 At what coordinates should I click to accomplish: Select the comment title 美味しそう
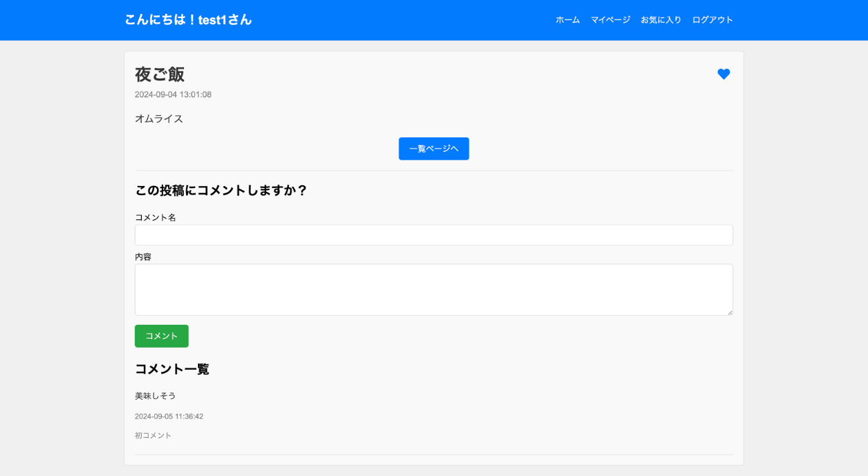[156, 396]
